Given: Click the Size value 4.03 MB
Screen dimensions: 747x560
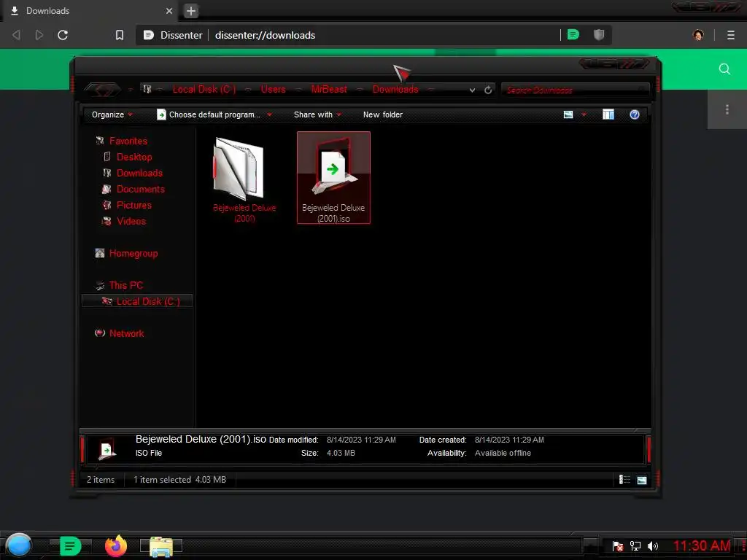Looking at the screenshot, I should click(x=341, y=453).
